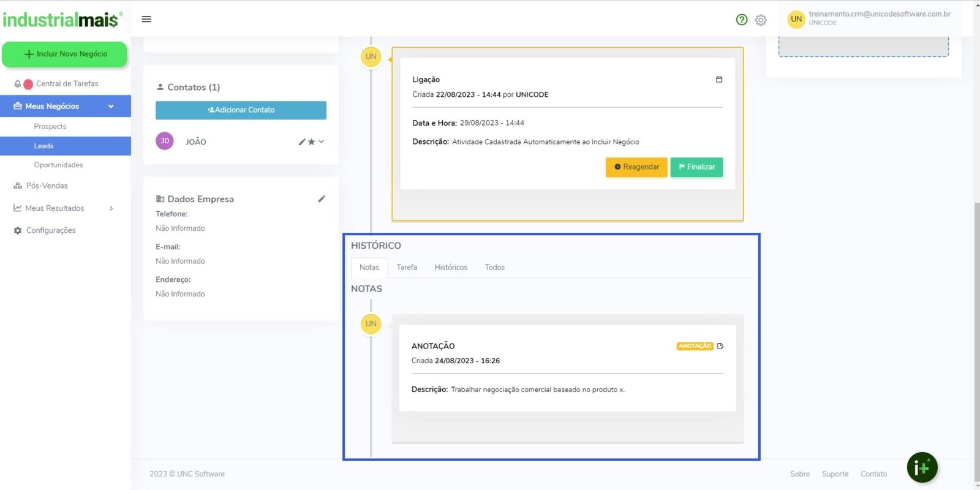Viewport: 980px width, 490px height.
Task: Mark JOÃO as favorite with star icon
Action: click(x=311, y=142)
